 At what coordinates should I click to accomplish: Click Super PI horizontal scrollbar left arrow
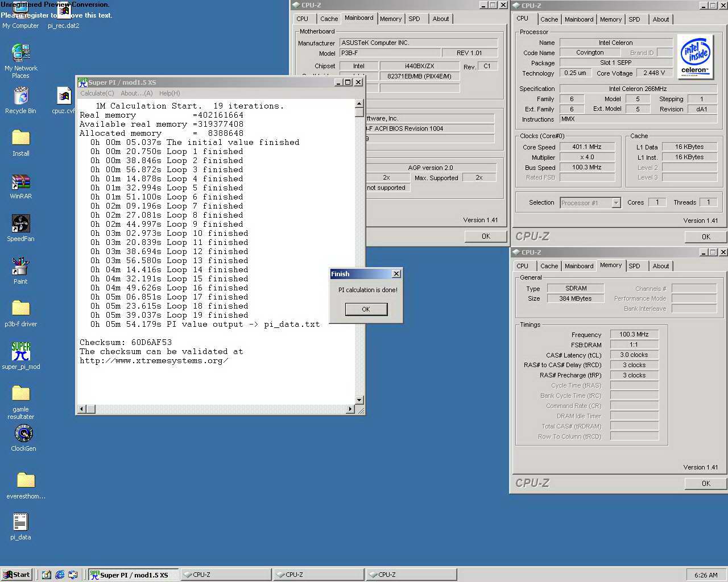pos(82,409)
